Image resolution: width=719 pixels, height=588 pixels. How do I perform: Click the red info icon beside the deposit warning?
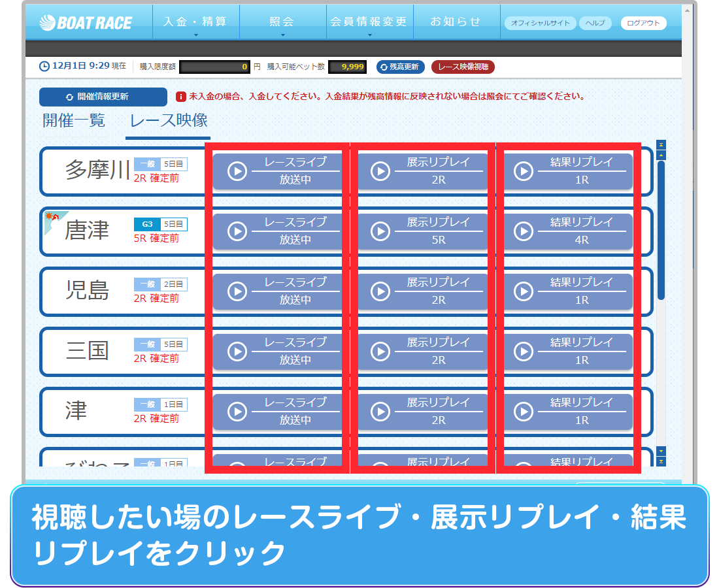(x=181, y=97)
